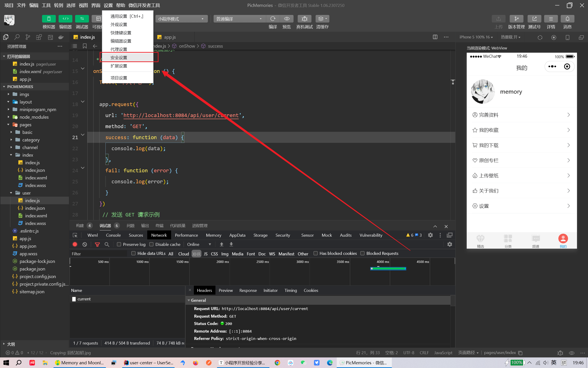
Task: Open the 普通编译 compile mode dropdown
Action: point(239,19)
